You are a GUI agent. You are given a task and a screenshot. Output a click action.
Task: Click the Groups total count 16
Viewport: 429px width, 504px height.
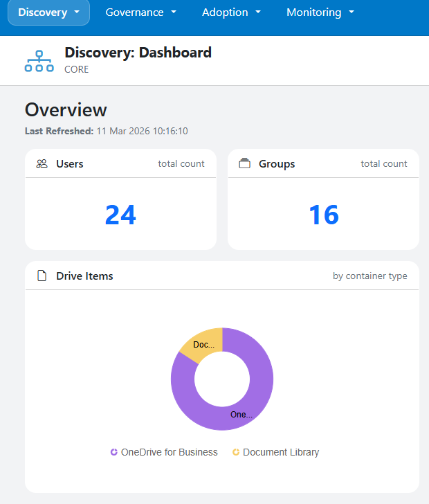pyautogui.click(x=323, y=215)
